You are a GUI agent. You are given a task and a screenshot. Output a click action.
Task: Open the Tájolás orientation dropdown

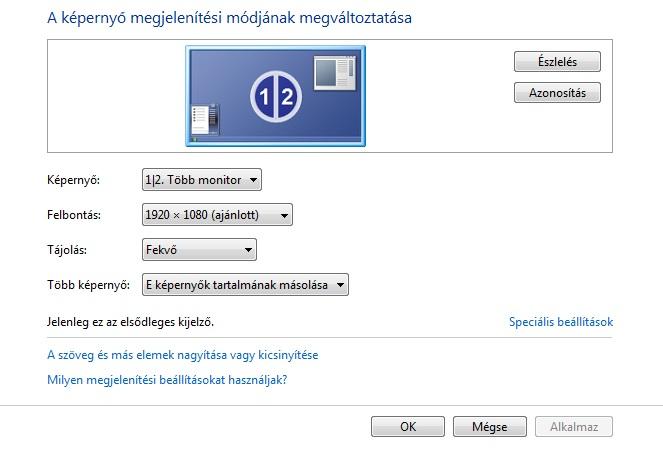coord(199,250)
